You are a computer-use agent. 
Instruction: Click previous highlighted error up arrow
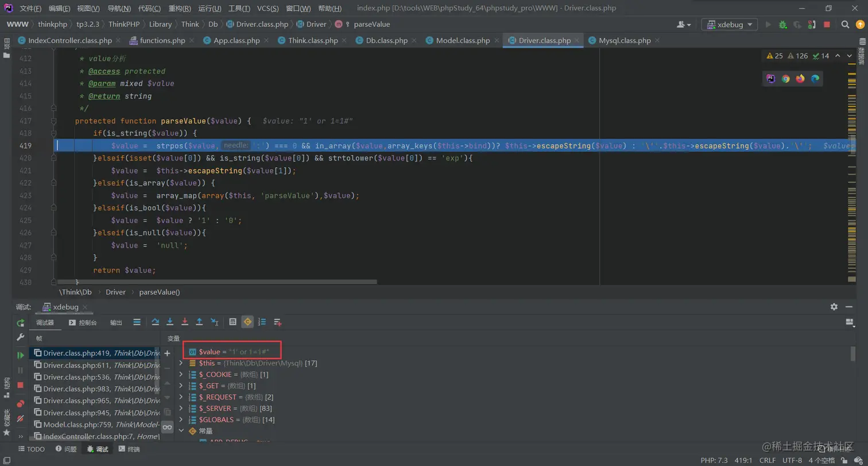coord(837,56)
